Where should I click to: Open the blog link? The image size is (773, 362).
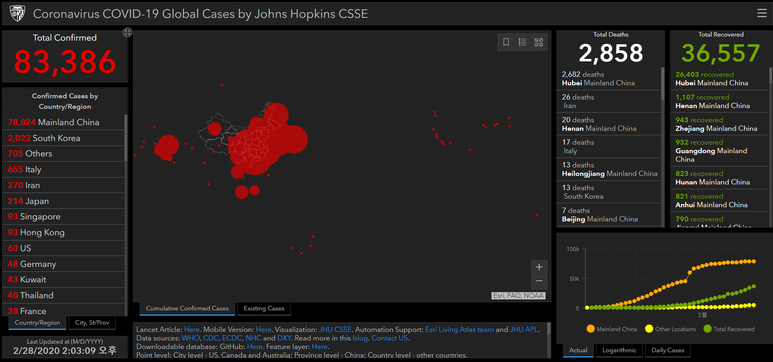point(360,338)
